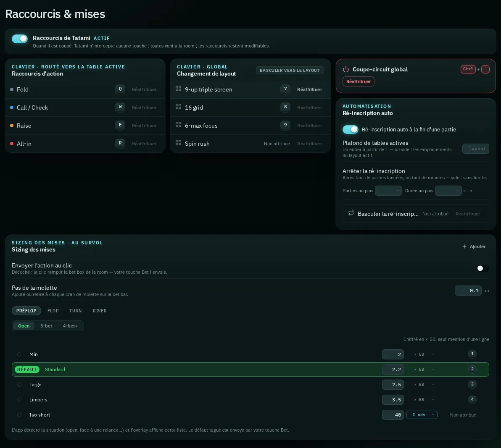
Task: Click the 8 key badge for 16 grid
Action: (x=285, y=107)
